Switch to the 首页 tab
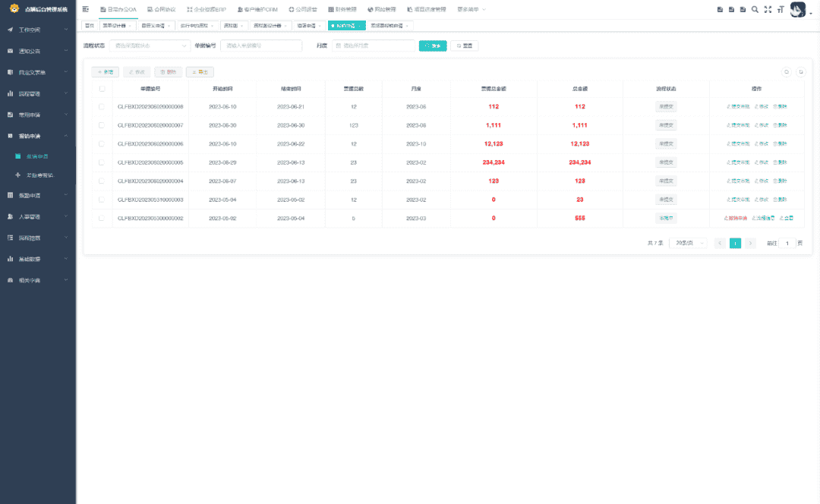This screenshot has width=820, height=504. click(90, 25)
